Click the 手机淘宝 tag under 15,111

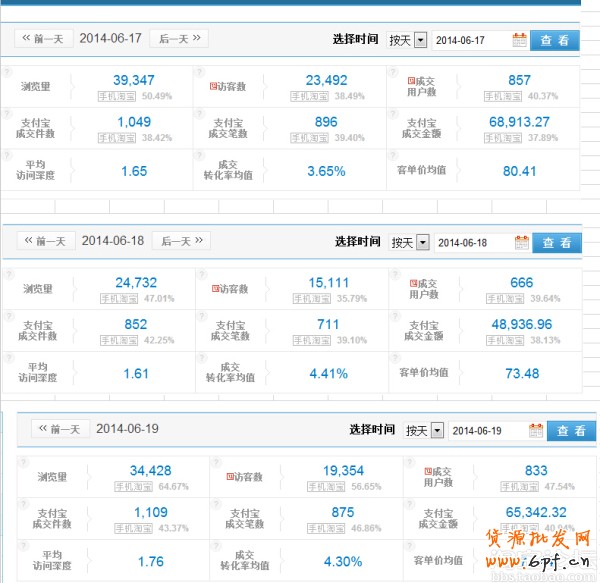click(312, 298)
